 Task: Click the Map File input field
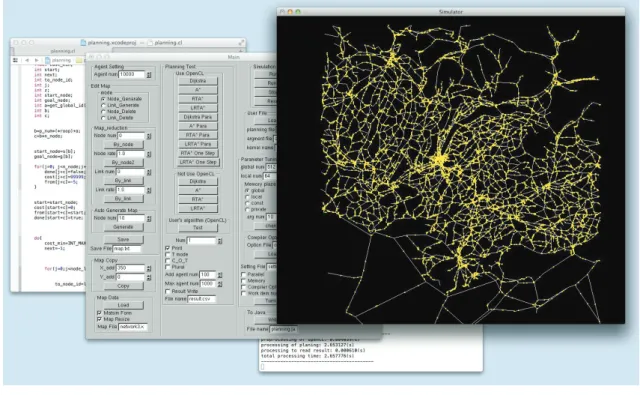click(x=133, y=327)
